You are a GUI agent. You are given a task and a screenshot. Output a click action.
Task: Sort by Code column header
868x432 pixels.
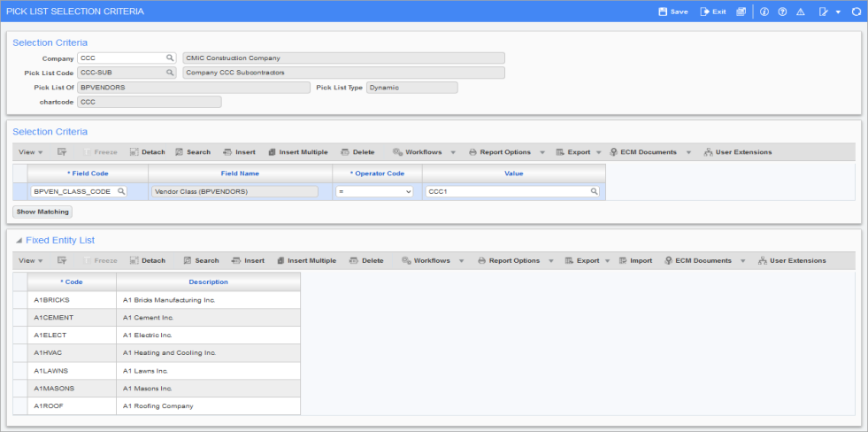[72, 282]
